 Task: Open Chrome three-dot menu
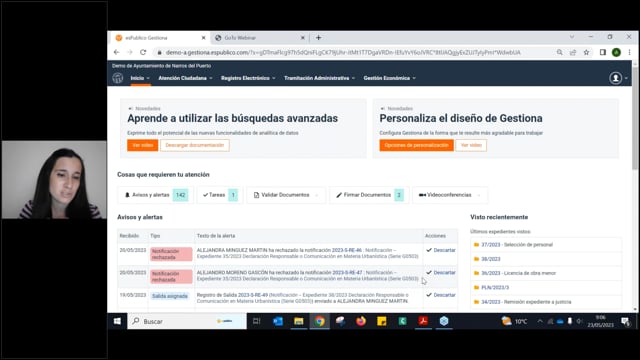point(629,52)
